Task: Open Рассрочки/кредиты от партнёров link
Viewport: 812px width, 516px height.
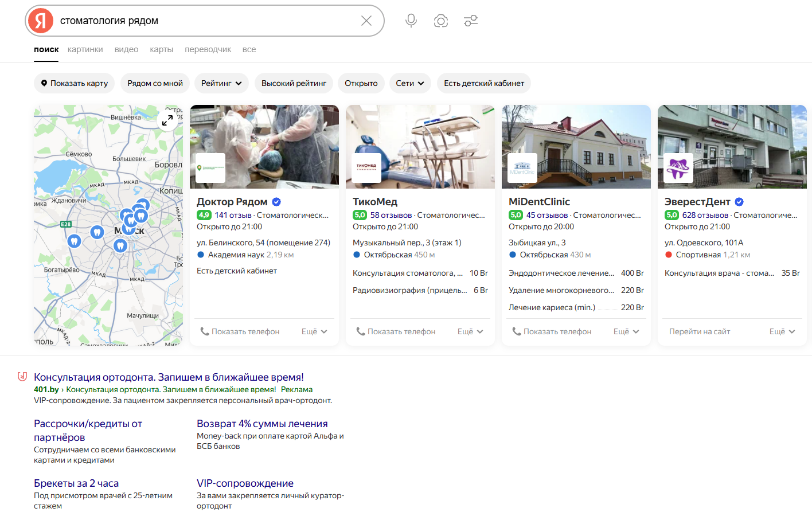Action: pyautogui.click(x=88, y=431)
